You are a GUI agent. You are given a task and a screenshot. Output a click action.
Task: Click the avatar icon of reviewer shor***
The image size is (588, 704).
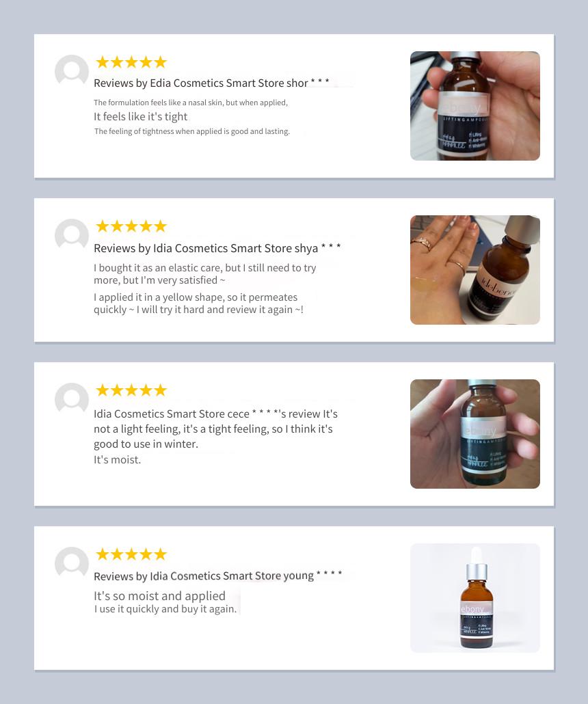point(72,71)
